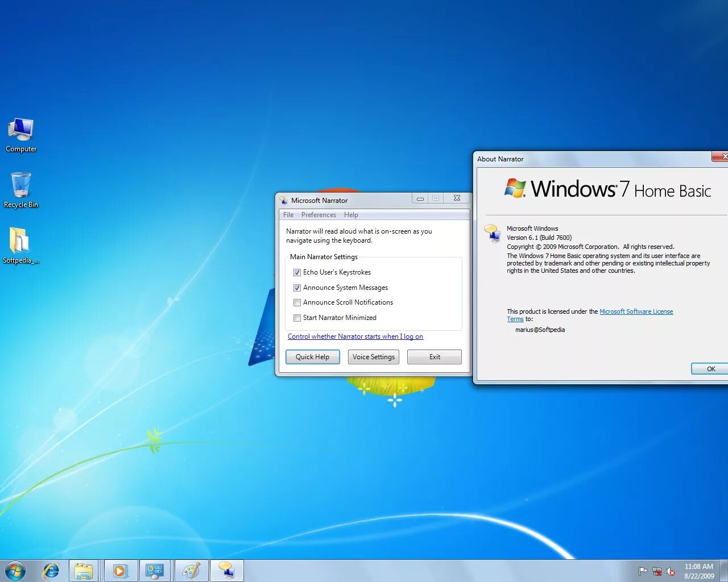Minimize the Microsoft Narrator window
728x582 pixels.
pyautogui.click(x=420, y=198)
